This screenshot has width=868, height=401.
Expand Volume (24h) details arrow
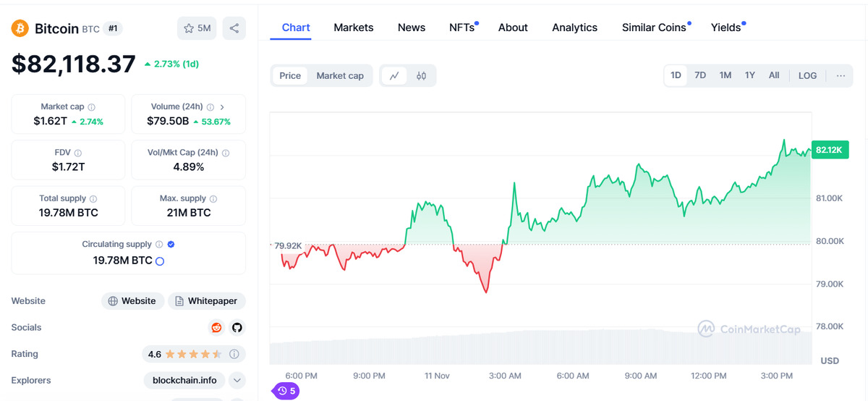tap(222, 107)
